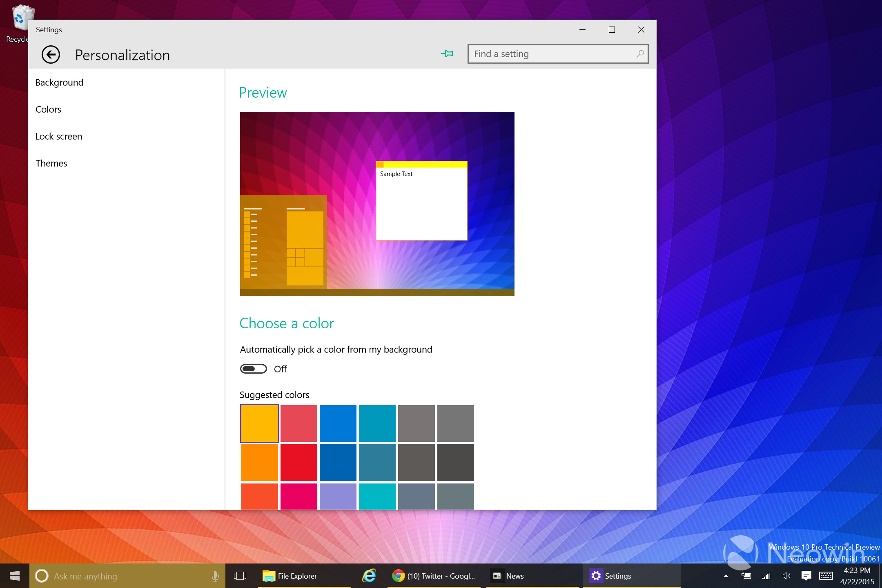Viewport: 882px width, 588px height.
Task: Click the back arrow in Settings
Action: tap(51, 55)
